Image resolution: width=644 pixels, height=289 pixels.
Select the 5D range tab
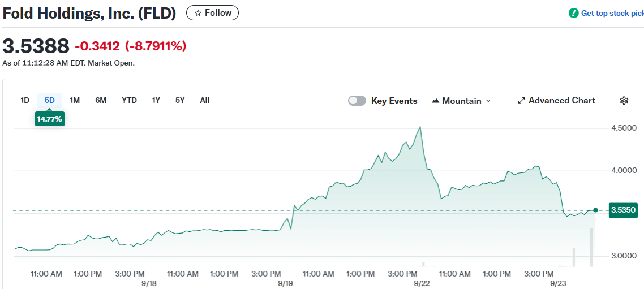50,100
